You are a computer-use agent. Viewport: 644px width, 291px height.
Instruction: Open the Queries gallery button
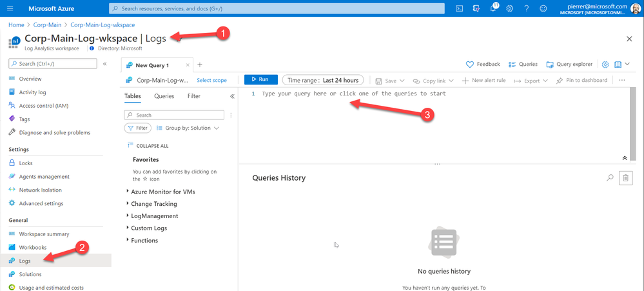(x=523, y=65)
